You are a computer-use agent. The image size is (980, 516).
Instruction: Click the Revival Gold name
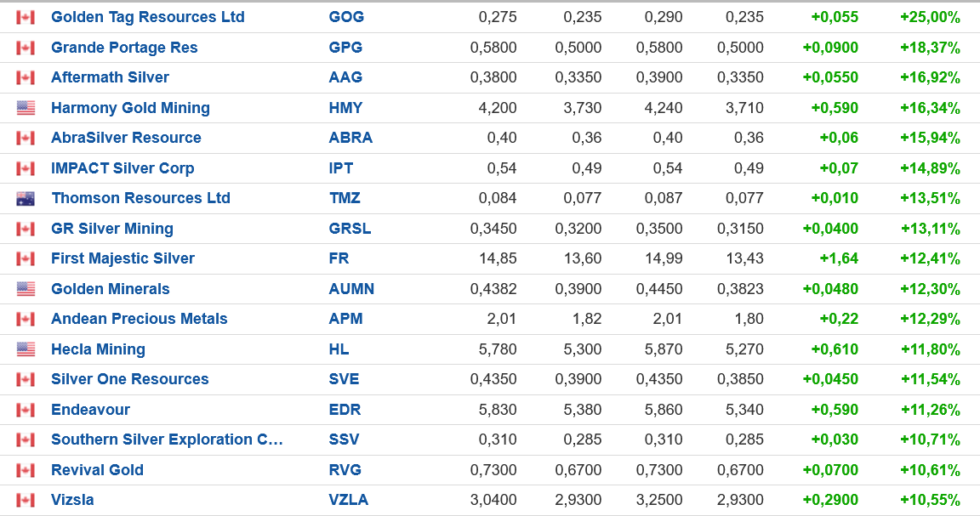97,470
